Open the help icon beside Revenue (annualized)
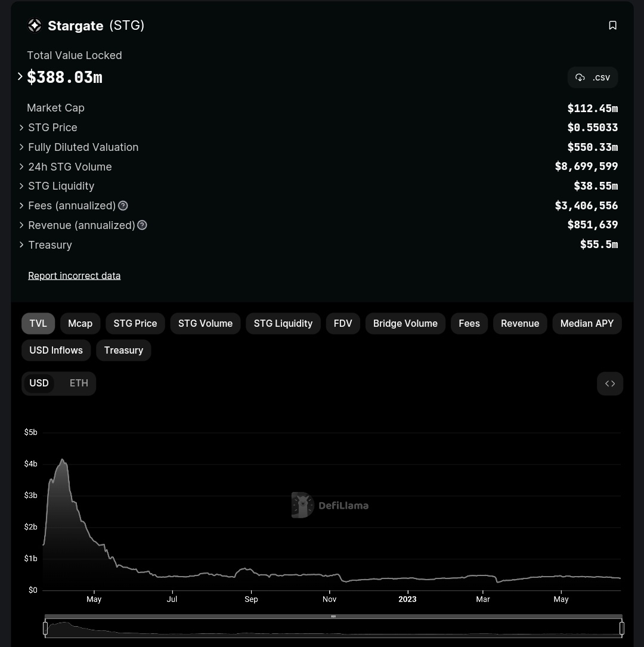The image size is (644, 647). 142,225
